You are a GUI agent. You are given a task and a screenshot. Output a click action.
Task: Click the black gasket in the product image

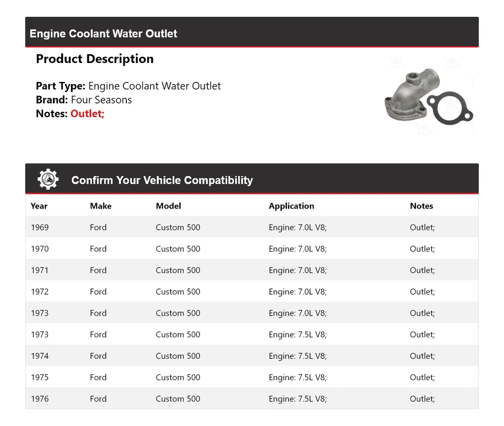click(x=450, y=112)
